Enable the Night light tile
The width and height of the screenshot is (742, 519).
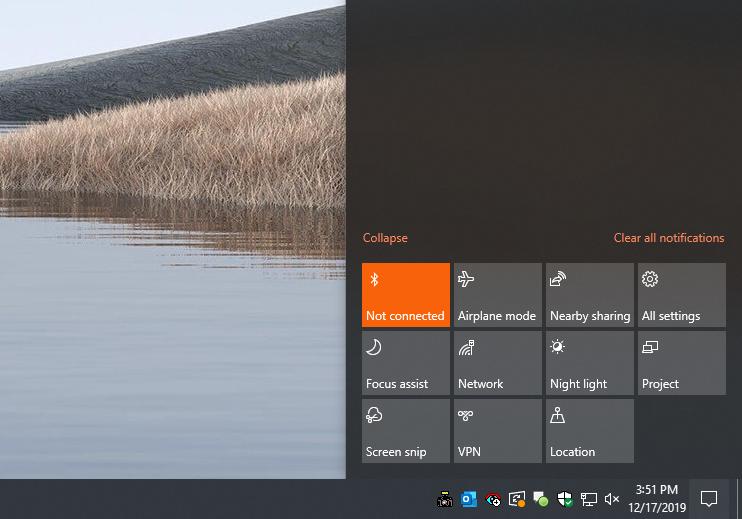(x=590, y=363)
